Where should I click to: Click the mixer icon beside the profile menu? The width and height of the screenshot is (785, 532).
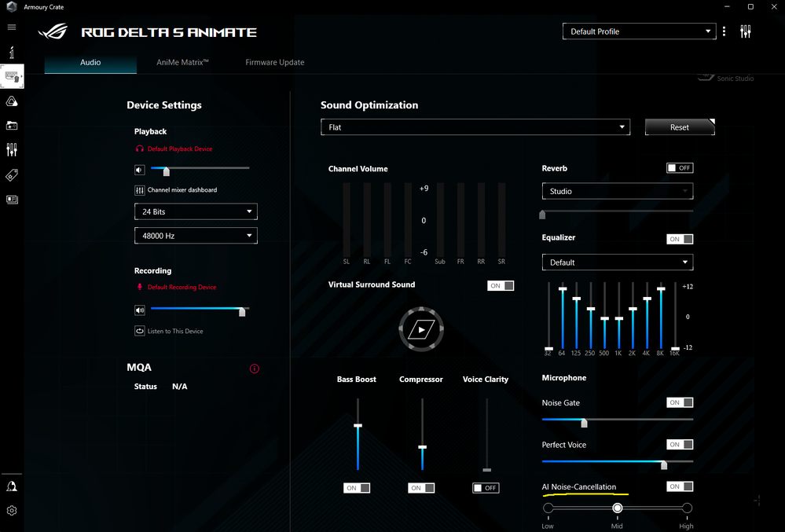click(x=746, y=31)
